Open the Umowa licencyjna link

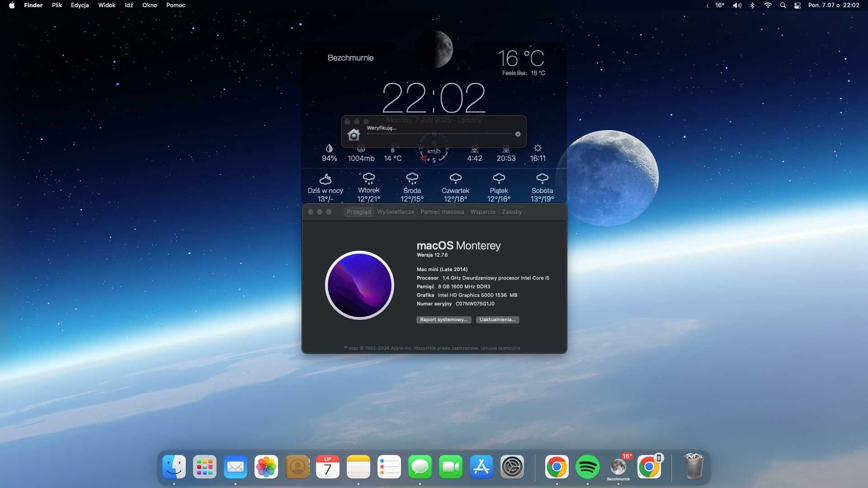coord(500,348)
